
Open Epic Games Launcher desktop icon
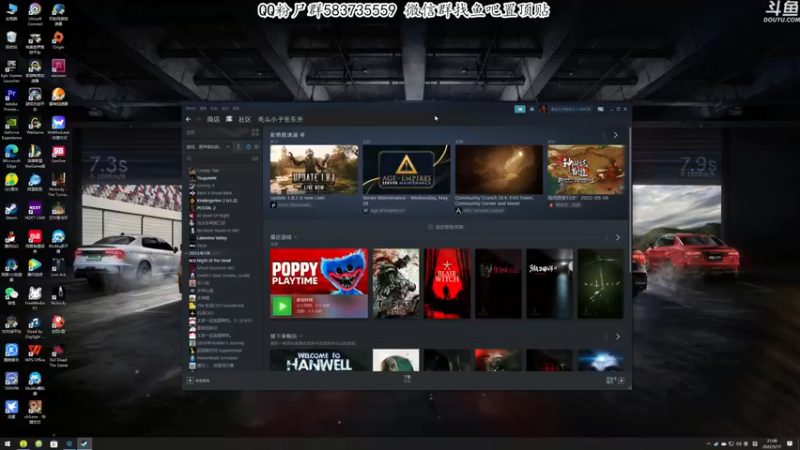pos(11,71)
